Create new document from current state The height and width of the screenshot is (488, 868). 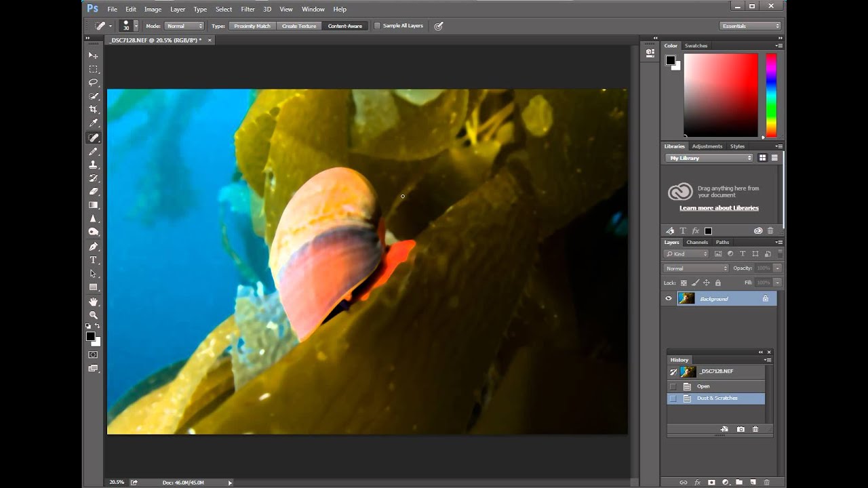(724, 429)
